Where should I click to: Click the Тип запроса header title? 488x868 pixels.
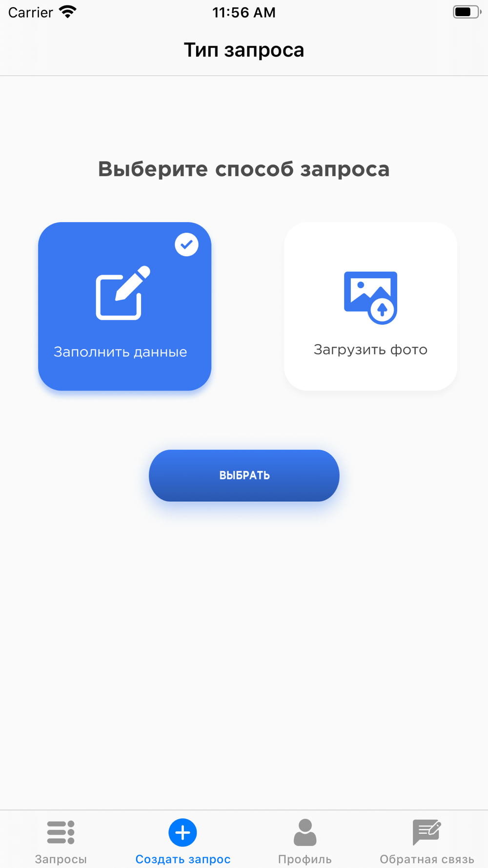(x=244, y=50)
